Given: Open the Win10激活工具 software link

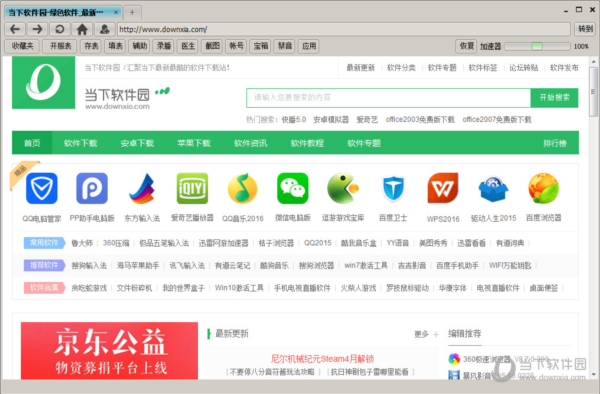Looking at the screenshot, I should coord(239,288).
